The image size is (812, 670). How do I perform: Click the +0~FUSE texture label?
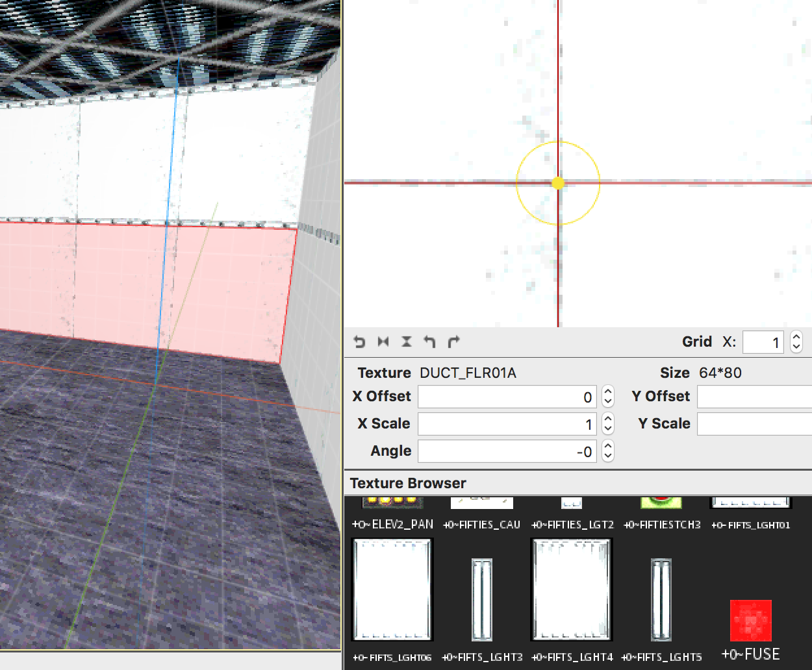pos(751,654)
